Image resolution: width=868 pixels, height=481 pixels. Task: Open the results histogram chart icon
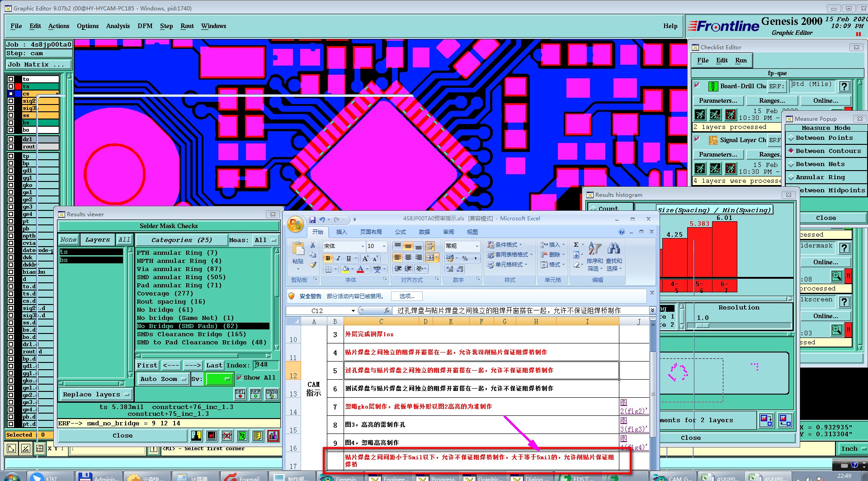pos(273,436)
